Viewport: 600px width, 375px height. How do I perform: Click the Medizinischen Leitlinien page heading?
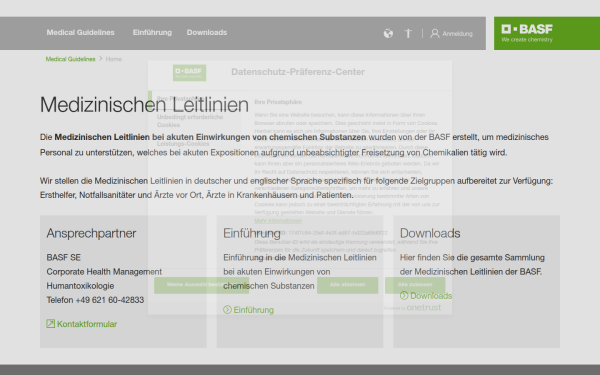(x=144, y=104)
